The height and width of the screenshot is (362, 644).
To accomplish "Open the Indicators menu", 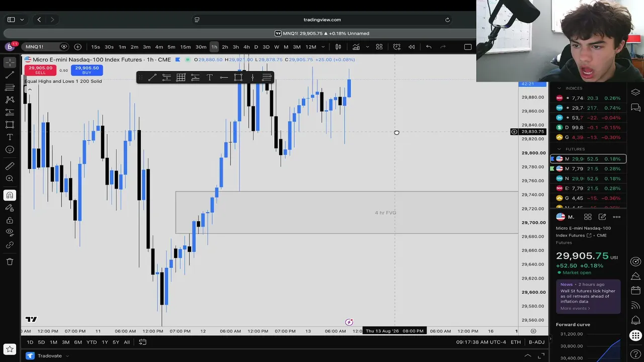I will coord(356,47).
